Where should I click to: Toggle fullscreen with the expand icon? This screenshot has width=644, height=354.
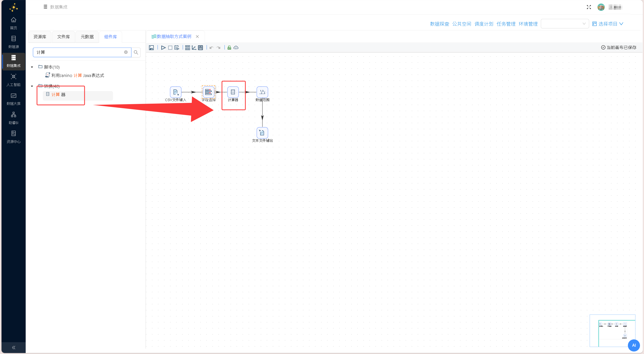[589, 7]
